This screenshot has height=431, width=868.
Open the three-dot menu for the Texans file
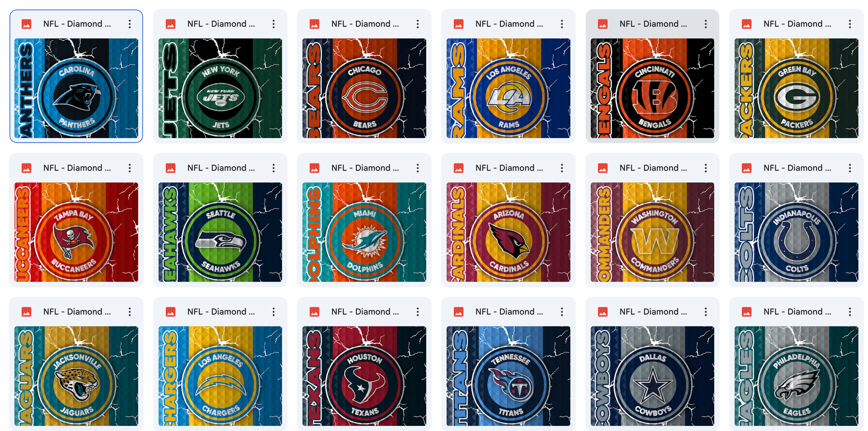pos(418,312)
